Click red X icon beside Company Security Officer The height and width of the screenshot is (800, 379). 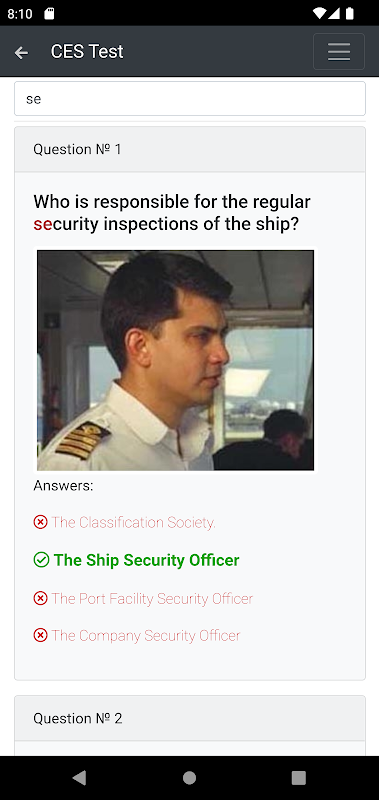click(40, 635)
